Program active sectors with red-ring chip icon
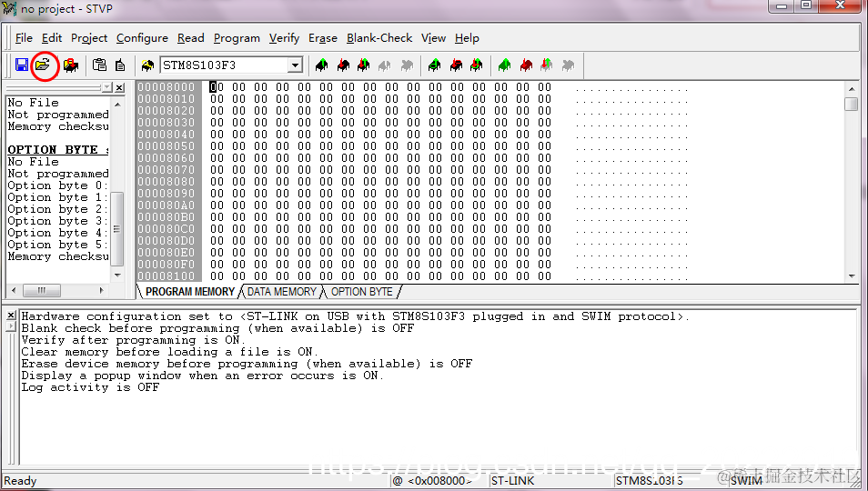 point(456,65)
